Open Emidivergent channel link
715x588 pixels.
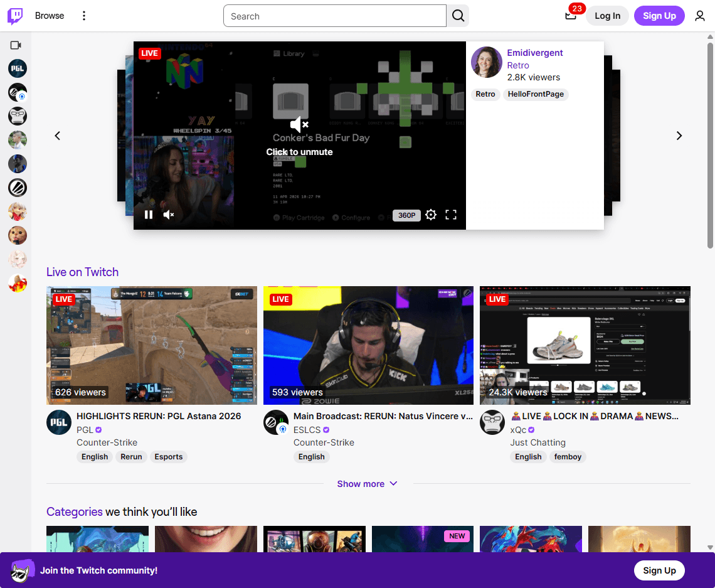tap(535, 53)
